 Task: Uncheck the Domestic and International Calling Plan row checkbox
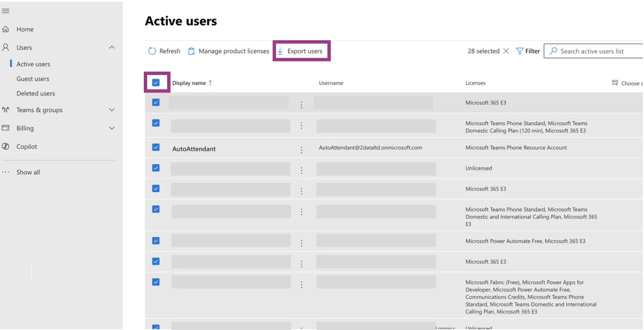pyautogui.click(x=156, y=209)
